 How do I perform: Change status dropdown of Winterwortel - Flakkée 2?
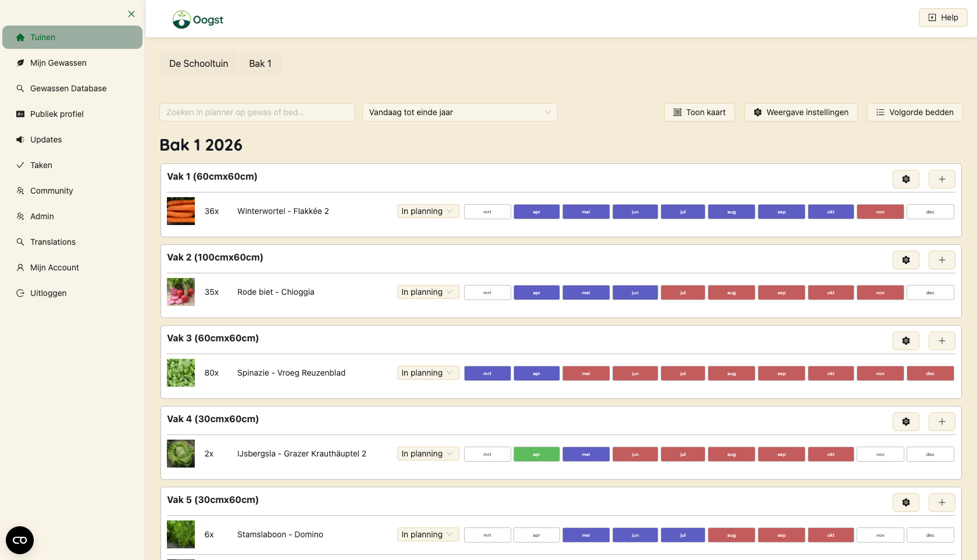tap(428, 211)
